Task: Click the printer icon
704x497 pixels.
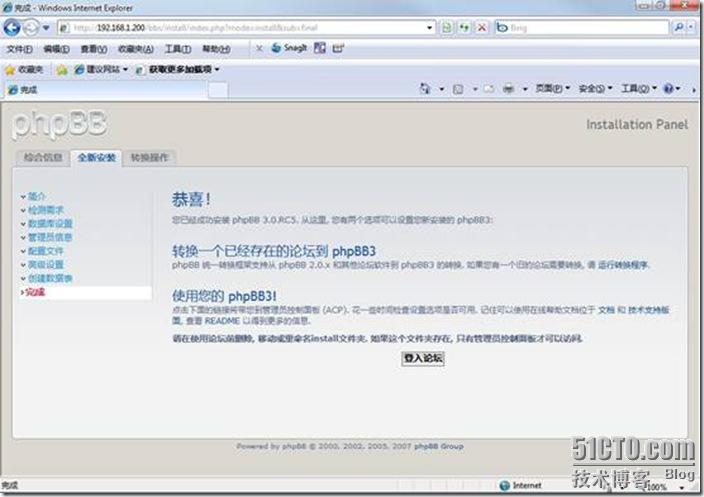Action: click(508, 89)
